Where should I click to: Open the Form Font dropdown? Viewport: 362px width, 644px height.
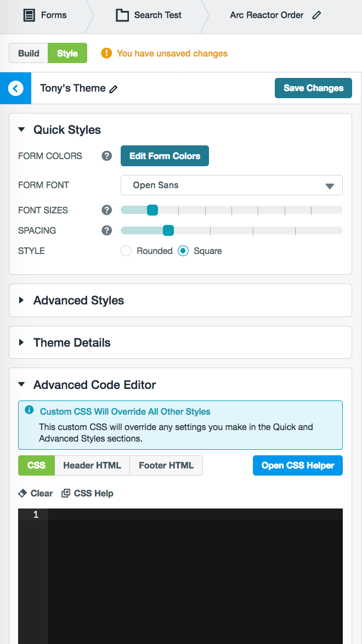point(231,185)
